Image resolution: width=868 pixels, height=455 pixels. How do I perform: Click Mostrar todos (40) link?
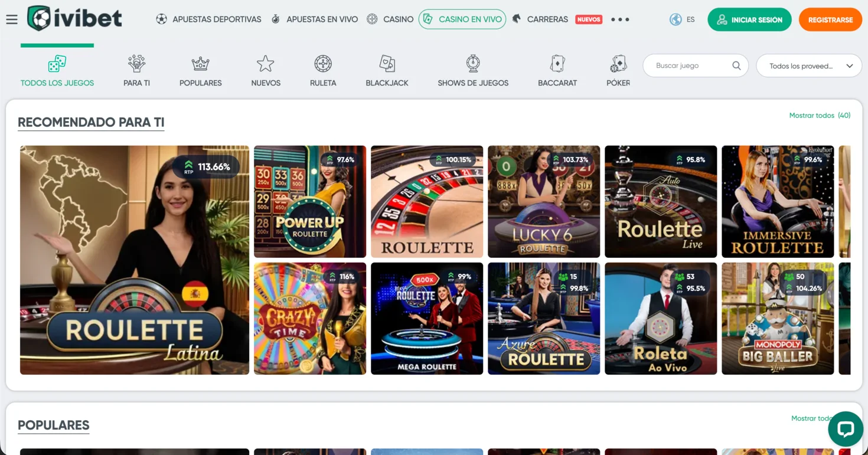pyautogui.click(x=820, y=116)
